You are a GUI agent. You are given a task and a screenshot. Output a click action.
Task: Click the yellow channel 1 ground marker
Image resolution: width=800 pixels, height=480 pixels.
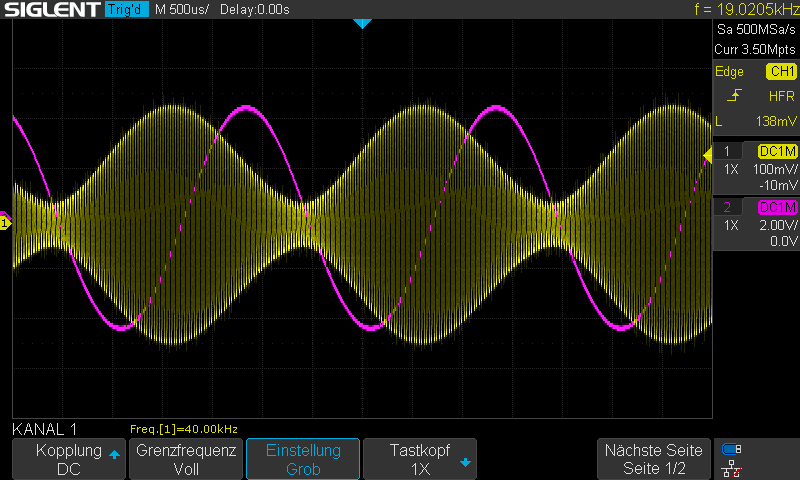tap(5, 222)
